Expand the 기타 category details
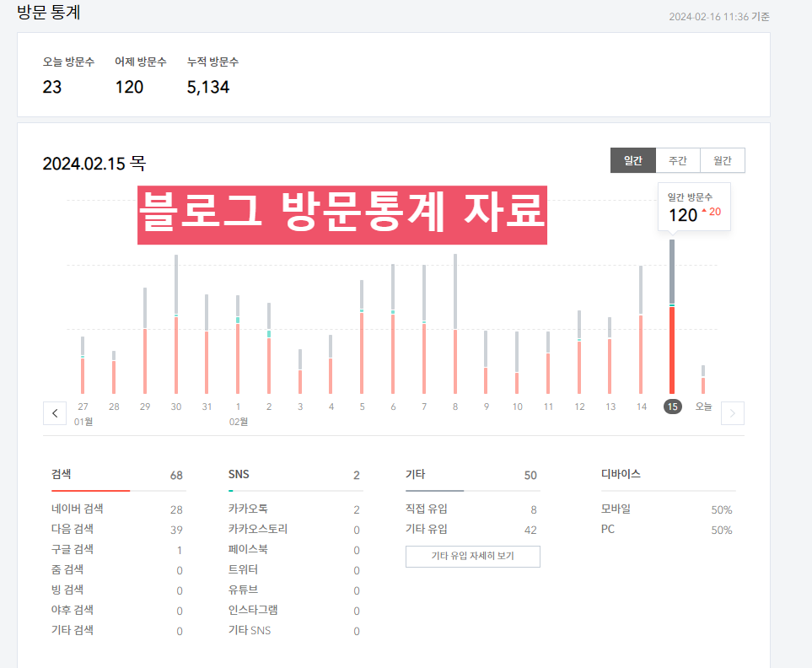 417,474
